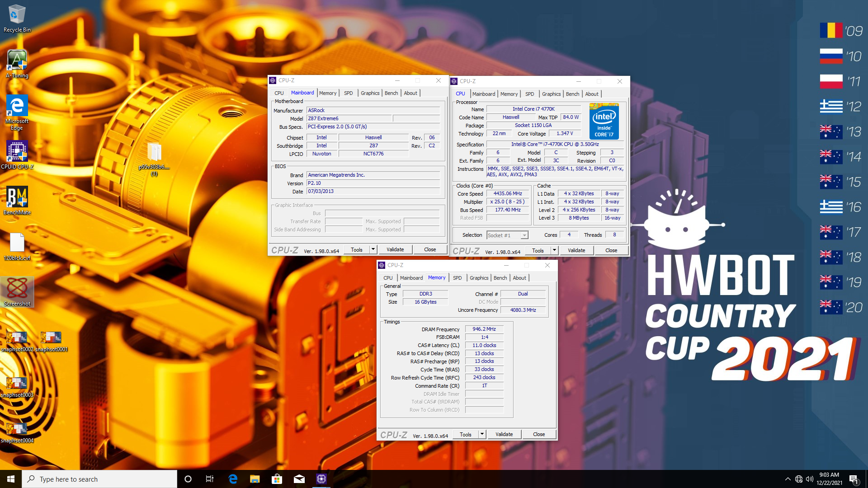The width and height of the screenshot is (868, 488).
Task: Open Memory tab in Mainboard window
Action: [x=328, y=93]
